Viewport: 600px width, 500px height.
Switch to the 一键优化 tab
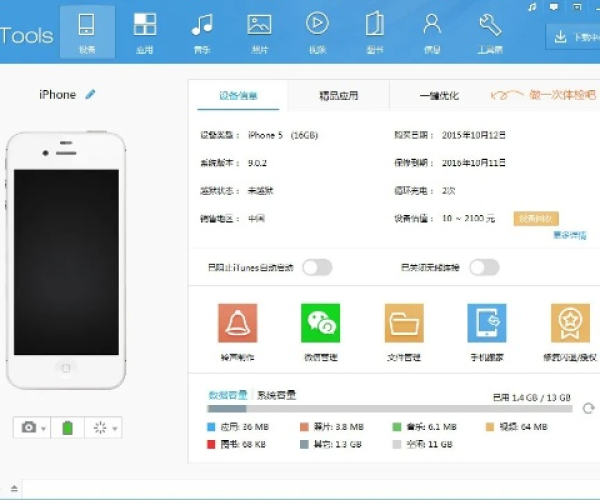[439, 95]
